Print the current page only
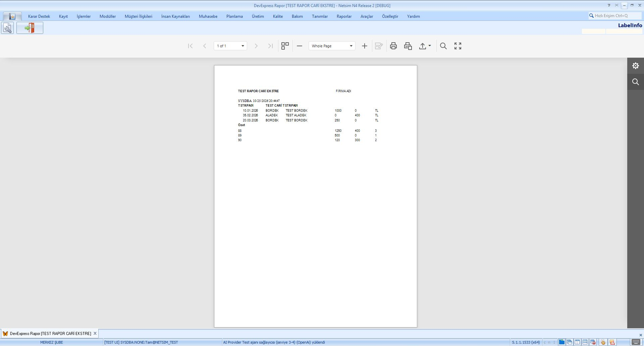 (408, 46)
